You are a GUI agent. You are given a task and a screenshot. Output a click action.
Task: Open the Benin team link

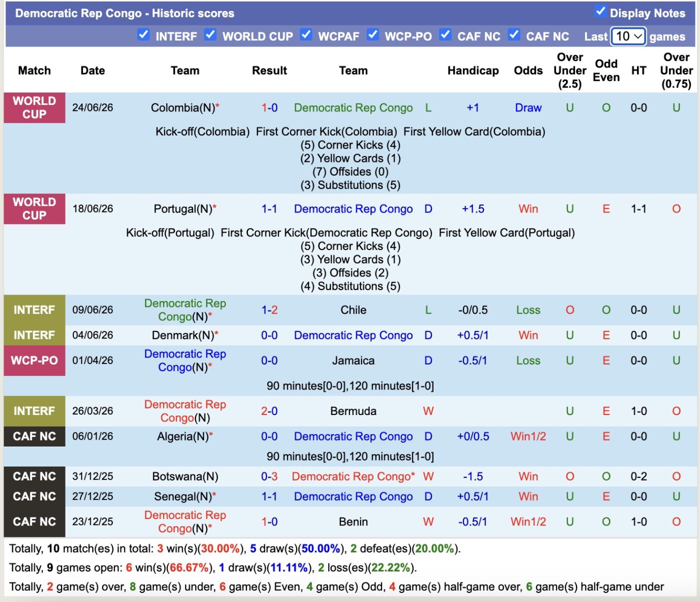coord(353,521)
